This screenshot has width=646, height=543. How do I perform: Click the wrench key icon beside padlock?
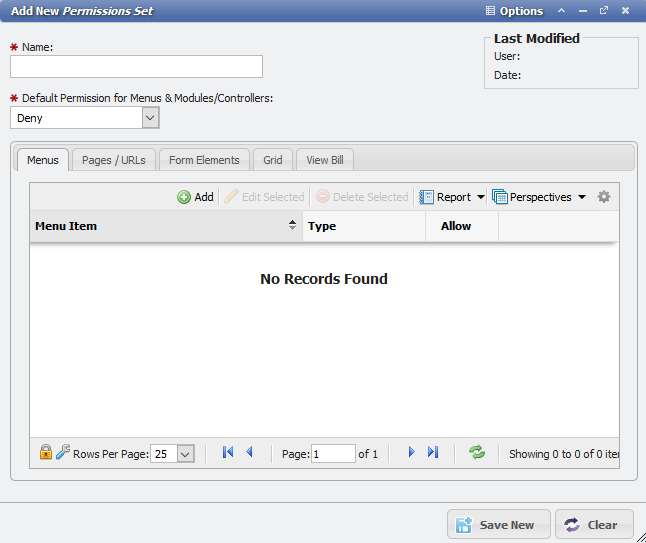[x=62, y=453]
